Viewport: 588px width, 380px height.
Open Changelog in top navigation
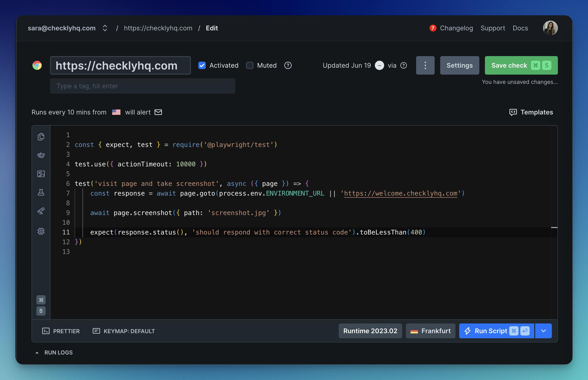pos(456,28)
